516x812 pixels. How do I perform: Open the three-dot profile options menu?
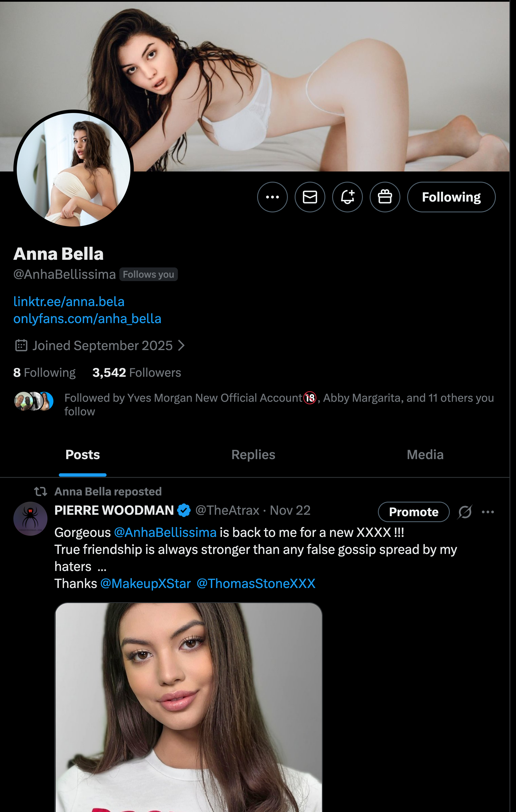tap(272, 197)
